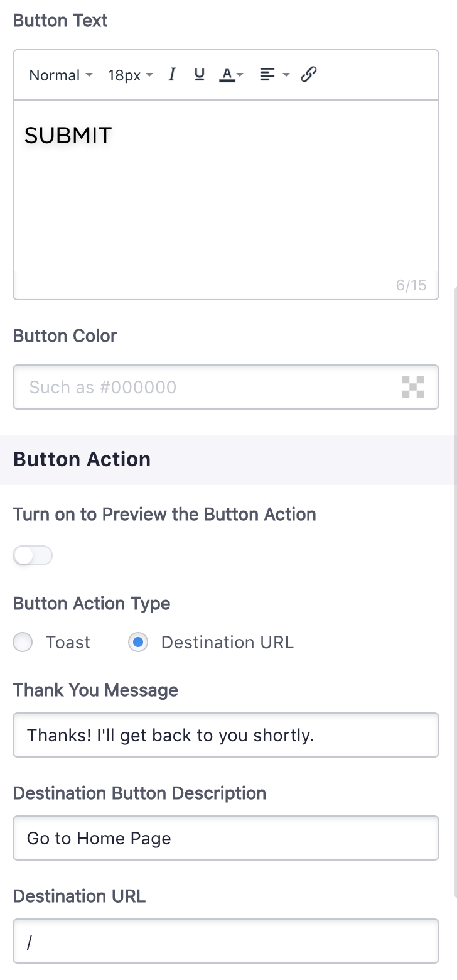457x980 pixels.
Task: Choose the text alignment icon
Action: click(x=267, y=75)
